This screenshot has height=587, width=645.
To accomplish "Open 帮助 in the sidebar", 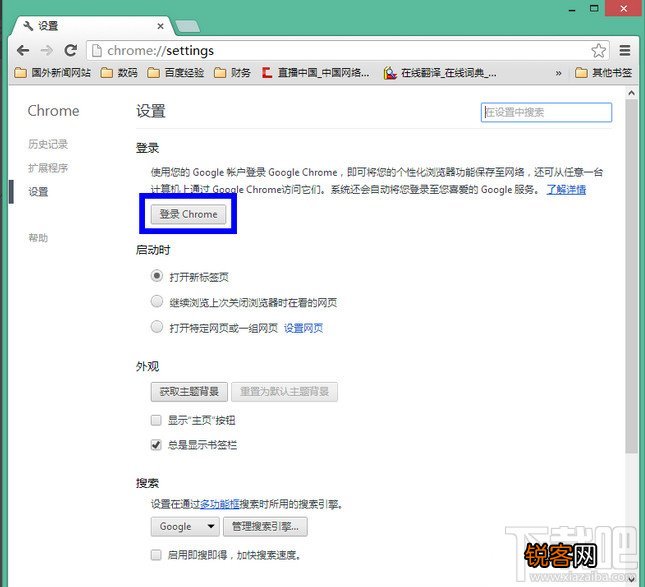I will 38,238.
